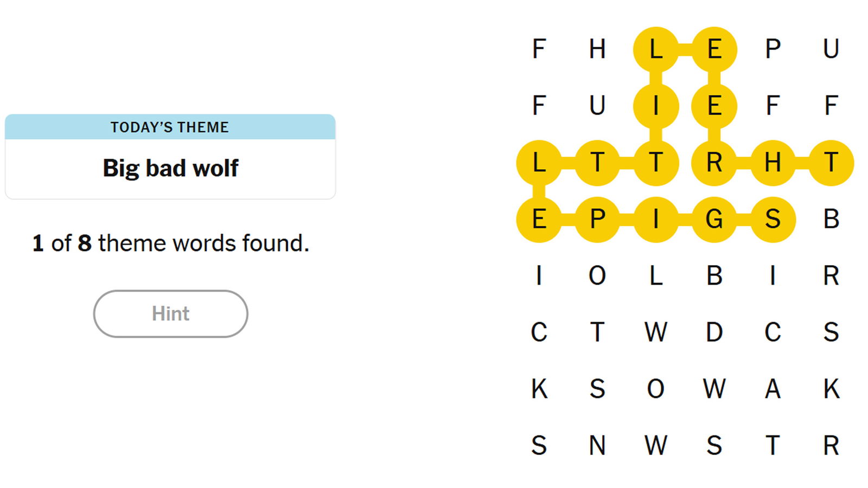The height and width of the screenshot is (488, 868).
Task: Tap the letter D in the grid
Action: pos(714,332)
